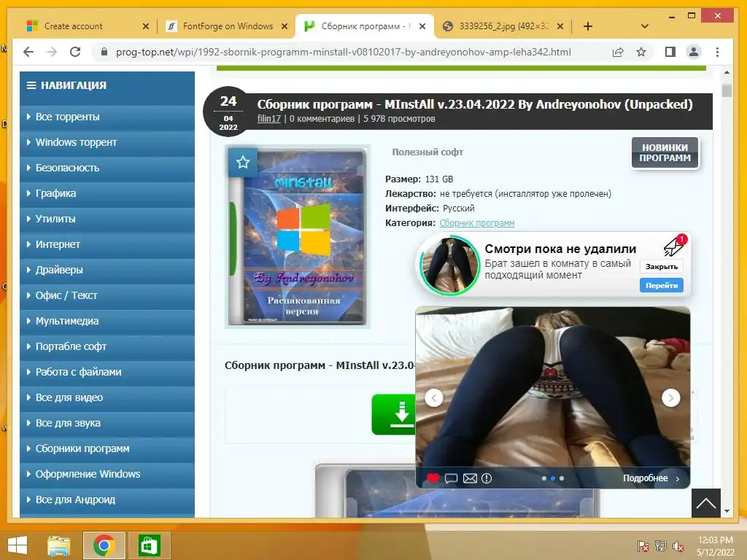
Task: Like the ad with the red heart icon
Action: pyautogui.click(x=433, y=478)
